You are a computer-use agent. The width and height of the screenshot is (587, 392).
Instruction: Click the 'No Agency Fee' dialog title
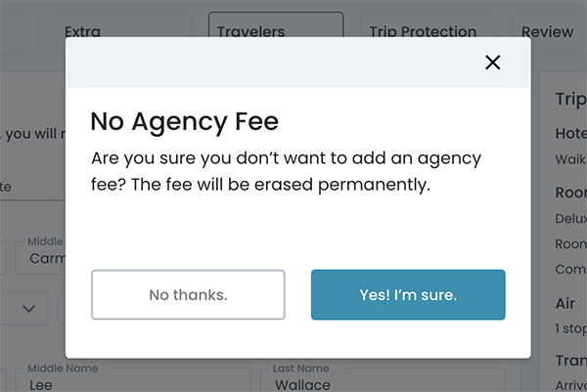point(184,121)
